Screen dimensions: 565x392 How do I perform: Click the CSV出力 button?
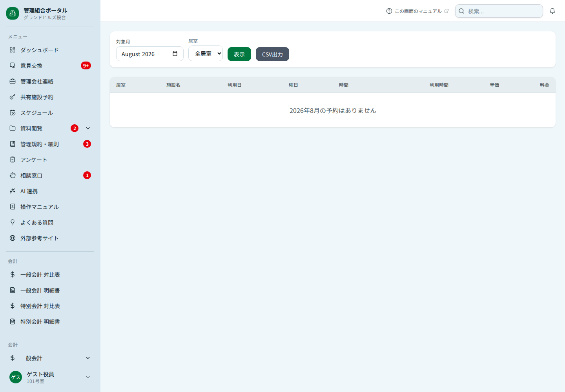(x=272, y=54)
